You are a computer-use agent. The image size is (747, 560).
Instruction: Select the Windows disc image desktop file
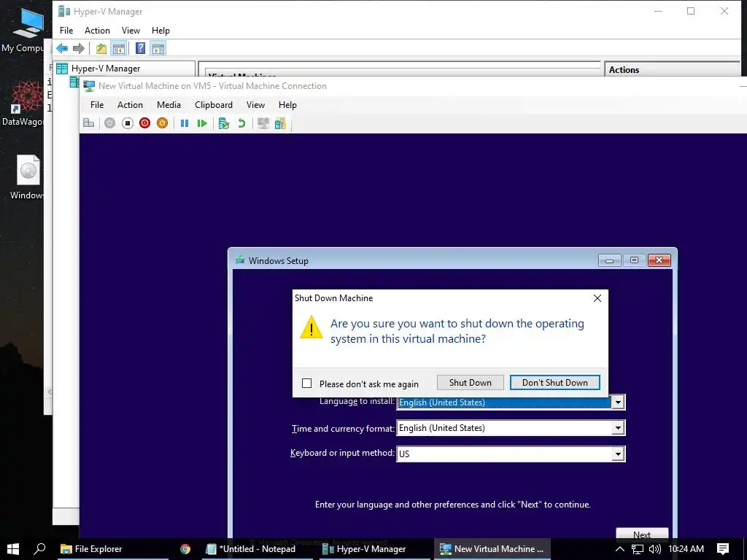27,176
